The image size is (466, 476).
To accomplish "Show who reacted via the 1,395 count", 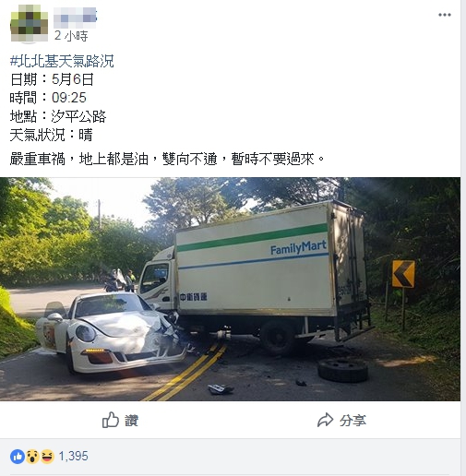I will [x=73, y=456].
